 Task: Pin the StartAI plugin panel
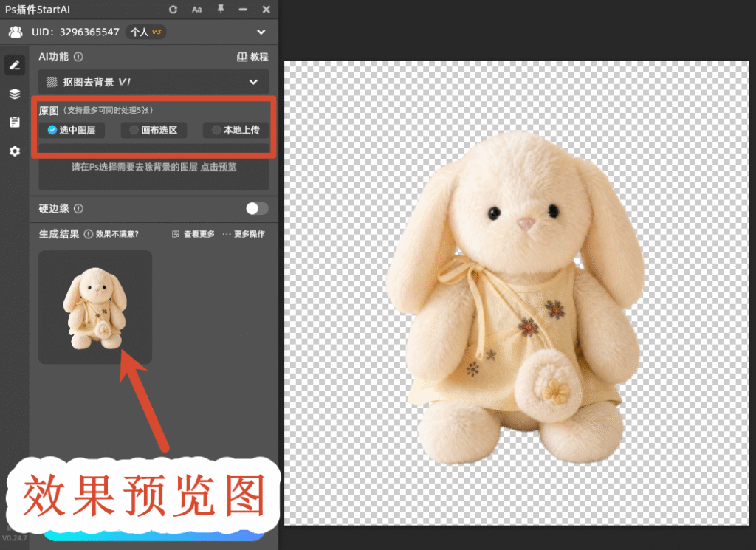(221, 9)
